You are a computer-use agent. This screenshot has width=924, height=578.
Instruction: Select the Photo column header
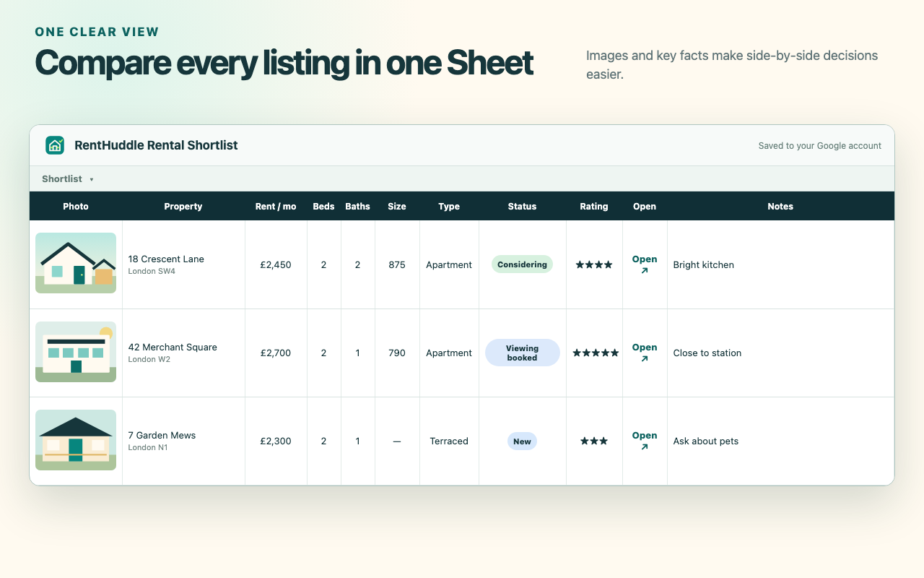[x=76, y=206]
